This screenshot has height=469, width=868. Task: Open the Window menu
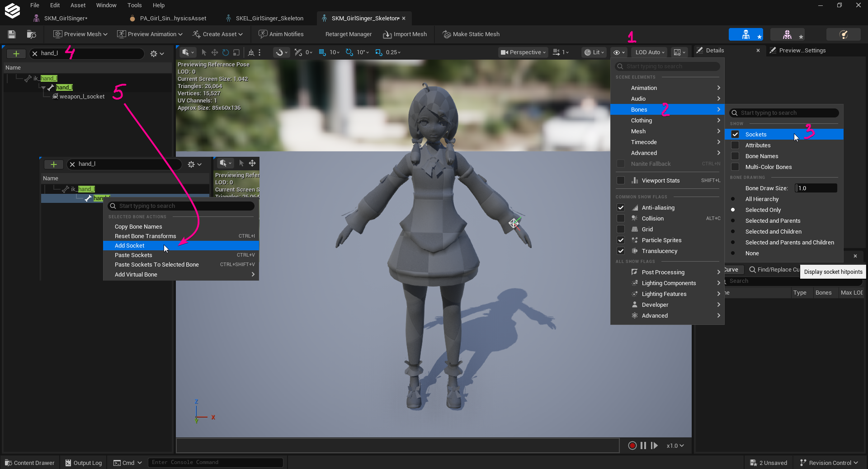point(106,5)
